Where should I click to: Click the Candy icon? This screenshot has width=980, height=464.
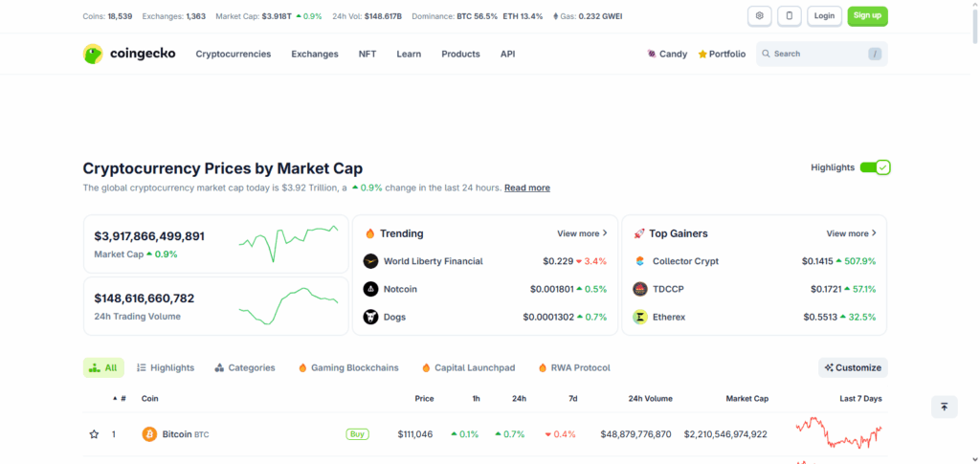point(652,55)
